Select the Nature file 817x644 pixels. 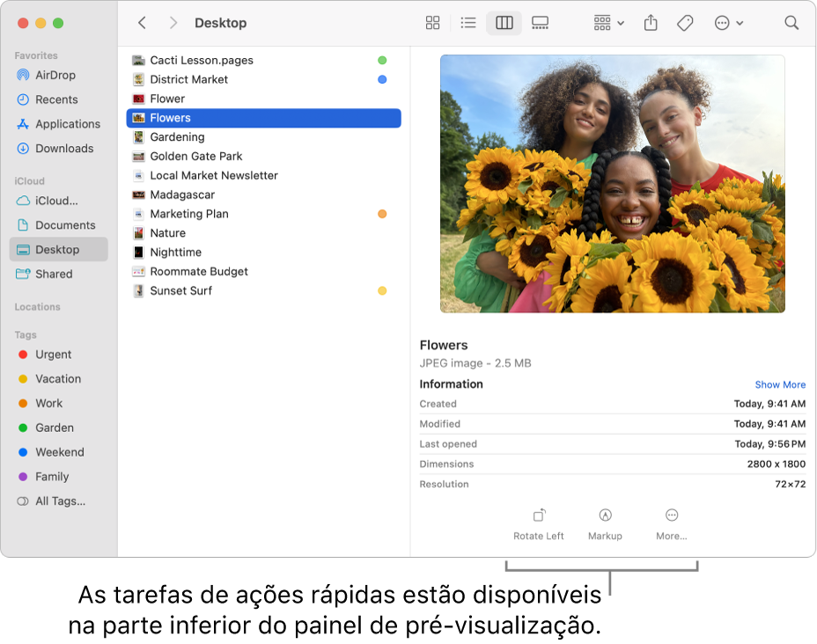tap(263, 233)
